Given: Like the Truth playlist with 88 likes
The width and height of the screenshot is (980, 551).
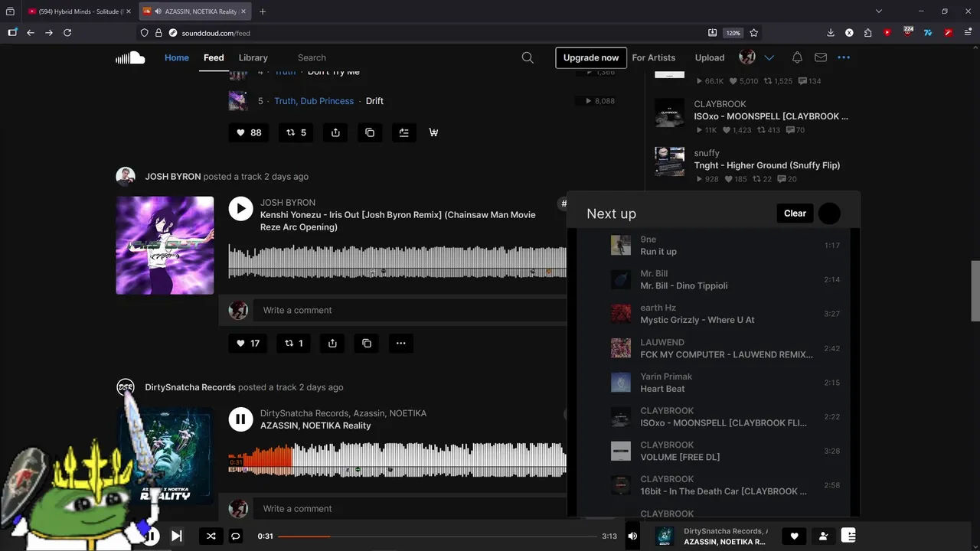Looking at the screenshot, I should pyautogui.click(x=248, y=132).
